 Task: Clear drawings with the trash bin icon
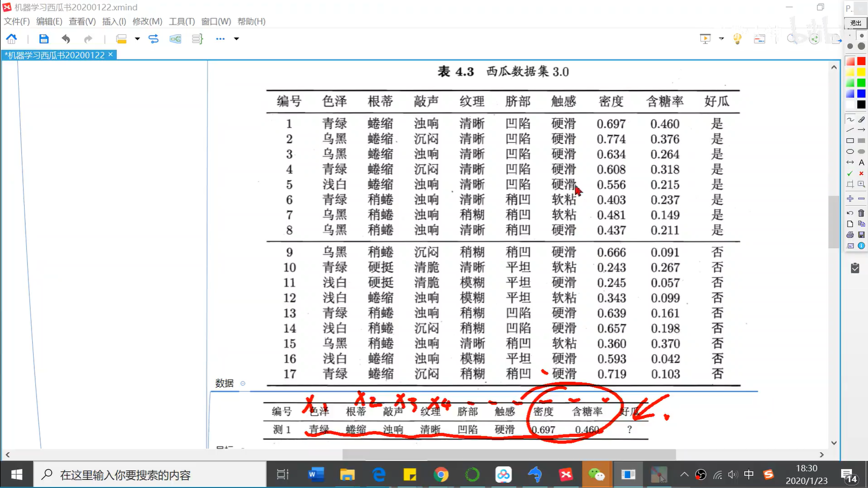pyautogui.click(x=861, y=213)
